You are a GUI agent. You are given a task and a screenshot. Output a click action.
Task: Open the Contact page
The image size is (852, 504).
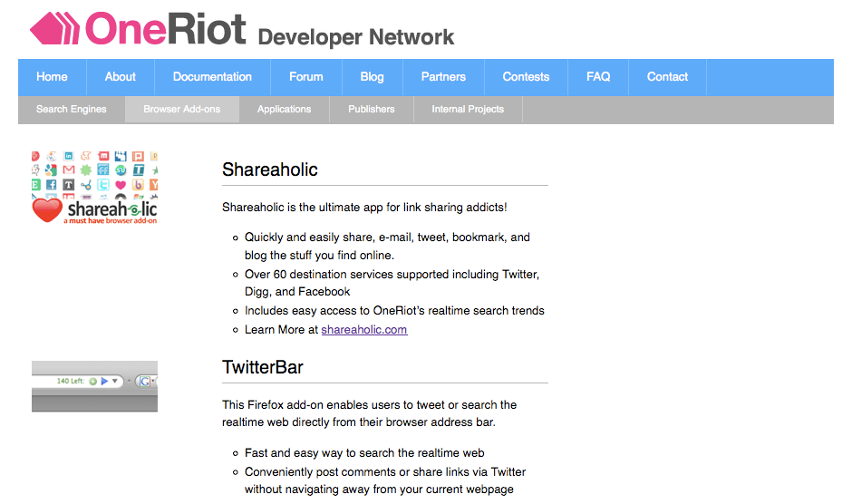(667, 77)
